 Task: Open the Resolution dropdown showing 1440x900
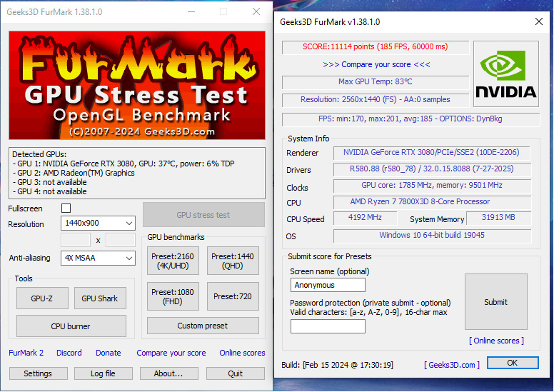pyautogui.click(x=98, y=223)
